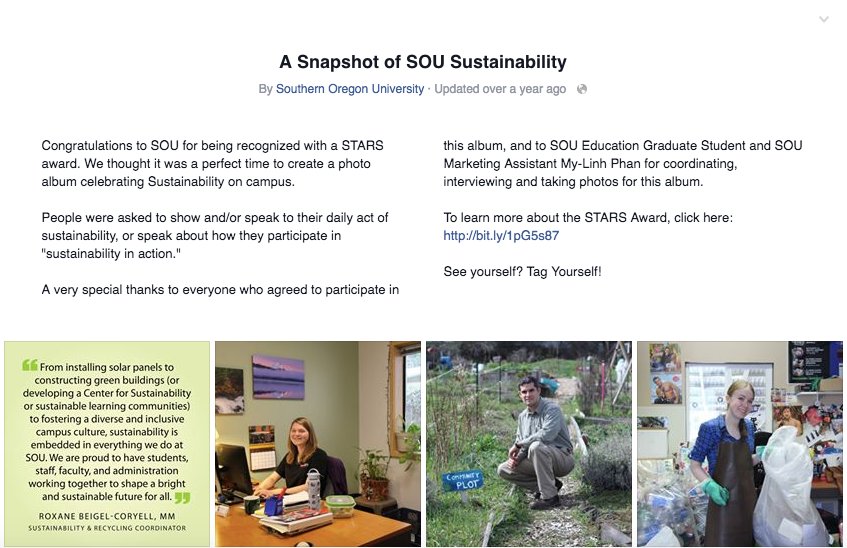Click the album title A Snapshot of SOU Sustainability
The height and width of the screenshot is (548, 847).
point(423,62)
